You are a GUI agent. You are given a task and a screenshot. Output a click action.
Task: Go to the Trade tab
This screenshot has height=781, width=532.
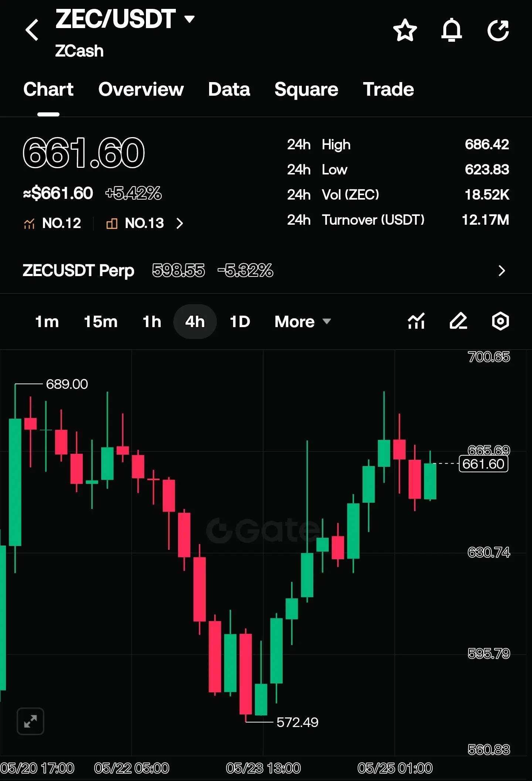click(x=388, y=89)
